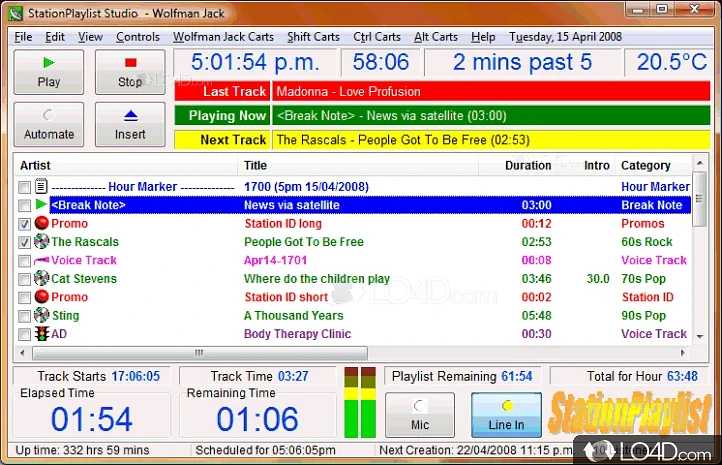This screenshot has width=722, height=465.
Task: Sort by the Artist column header
Action: pos(126,165)
